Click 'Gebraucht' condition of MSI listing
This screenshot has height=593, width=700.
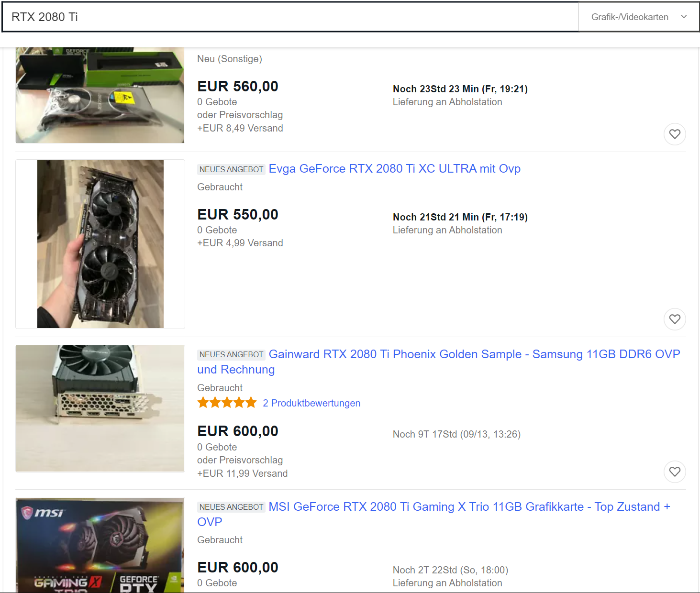pyautogui.click(x=220, y=540)
